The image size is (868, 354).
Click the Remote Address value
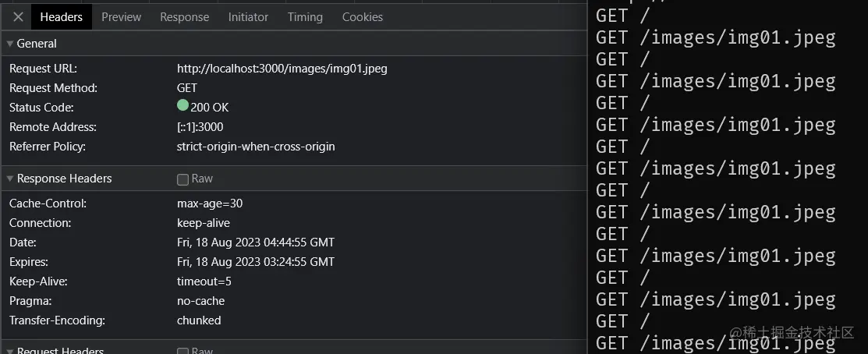[200, 127]
